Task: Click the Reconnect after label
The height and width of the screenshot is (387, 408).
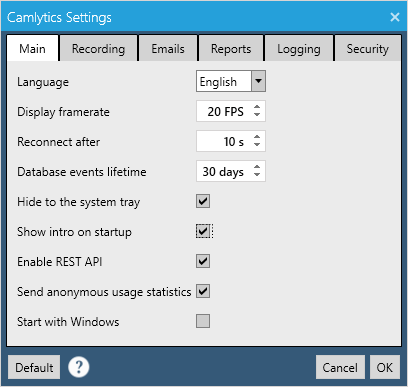Action: [58, 142]
